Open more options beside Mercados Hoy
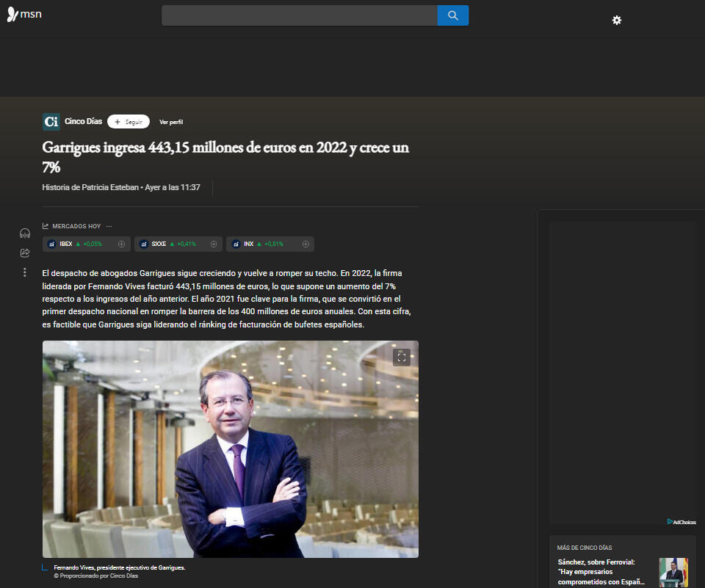705x588 pixels. pyautogui.click(x=109, y=226)
